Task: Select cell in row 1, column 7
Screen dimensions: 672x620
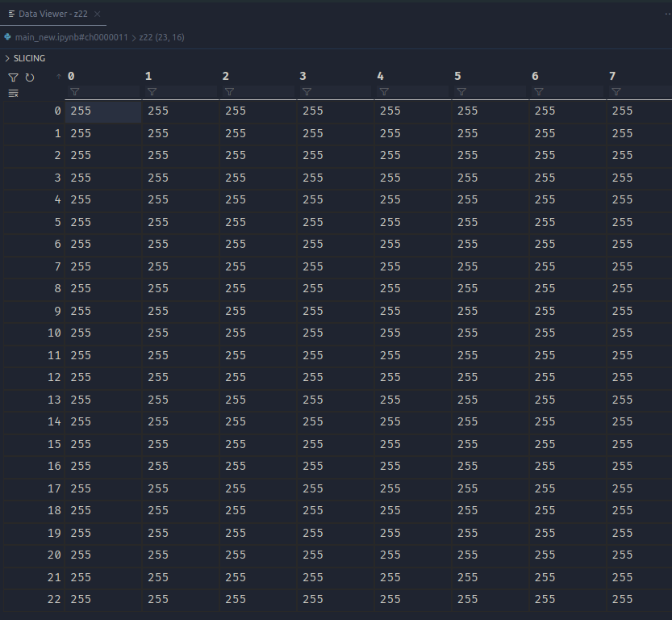Action: [640, 133]
